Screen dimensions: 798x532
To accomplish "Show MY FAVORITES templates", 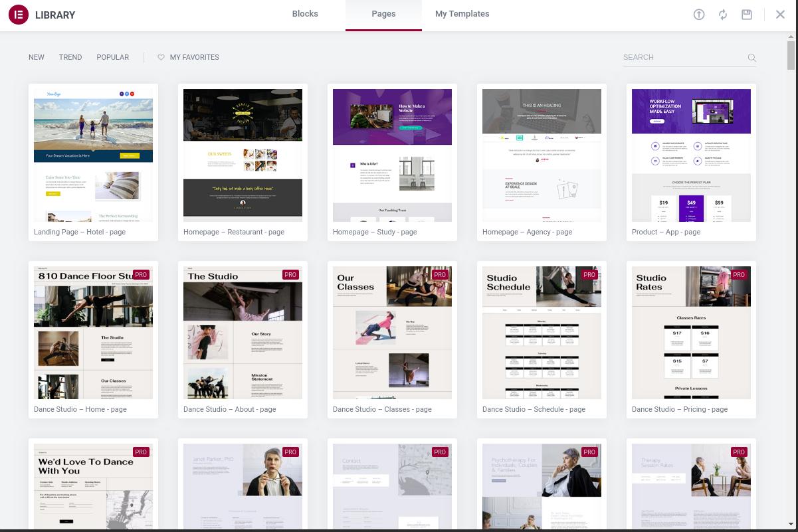I will (x=195, y=57).
